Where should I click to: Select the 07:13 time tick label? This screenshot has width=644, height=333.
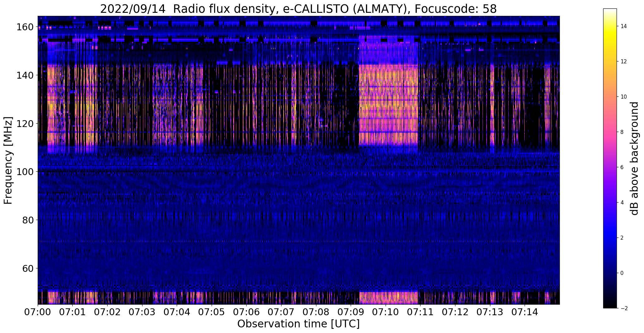490,312
